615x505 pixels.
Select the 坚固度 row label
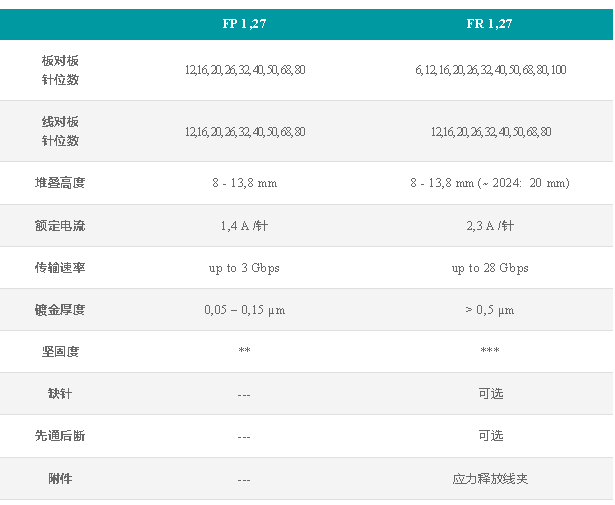click(x=60, y=352)
